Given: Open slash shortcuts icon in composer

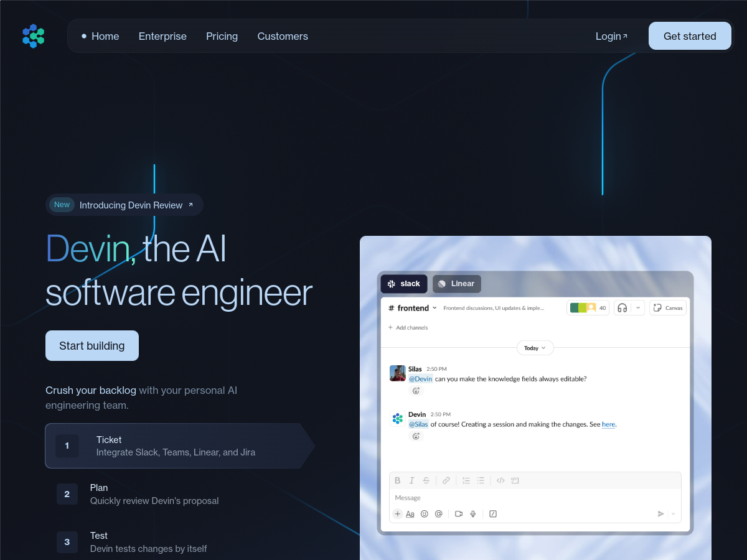Looking at the screenshot, I should click(x=493, y=514).
